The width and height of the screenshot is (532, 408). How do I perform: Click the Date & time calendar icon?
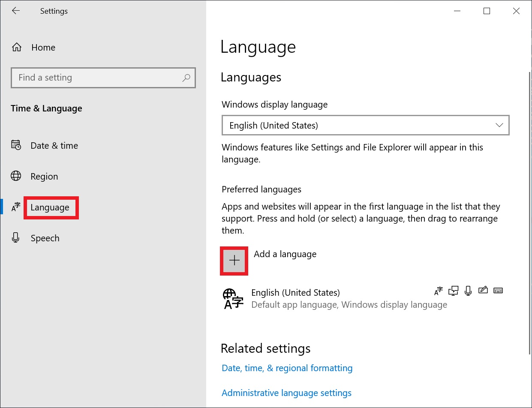16,145
